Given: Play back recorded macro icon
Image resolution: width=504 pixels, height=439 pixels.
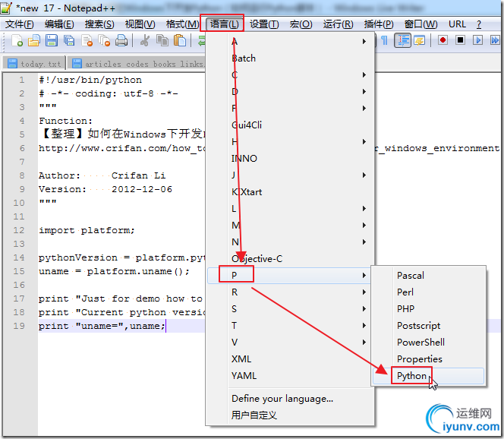Looking at the screenshot, I should pos(477,40).
